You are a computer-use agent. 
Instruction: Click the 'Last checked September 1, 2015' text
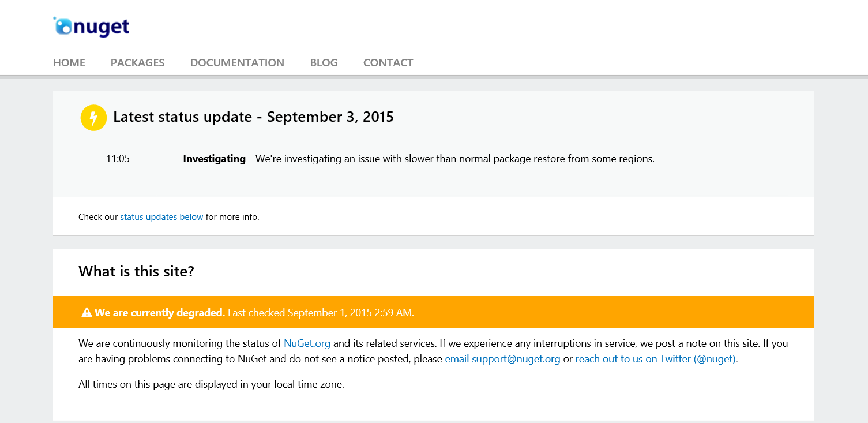(321, 313)
